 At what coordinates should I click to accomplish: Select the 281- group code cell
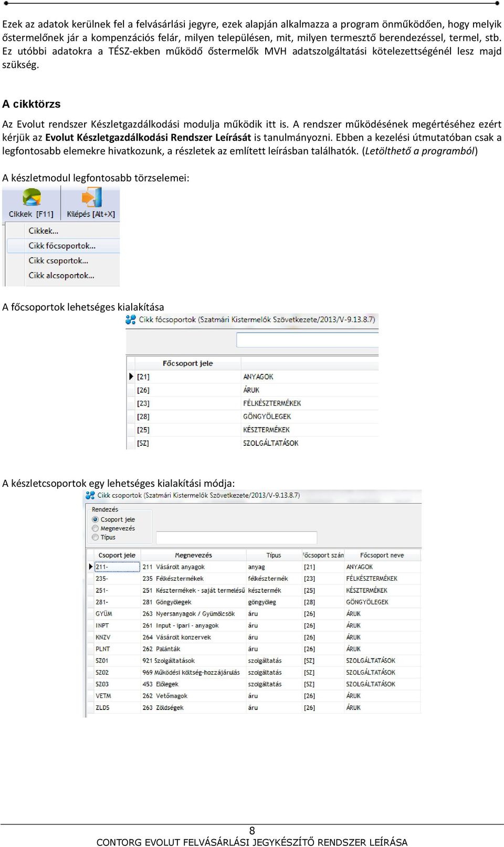117,602
